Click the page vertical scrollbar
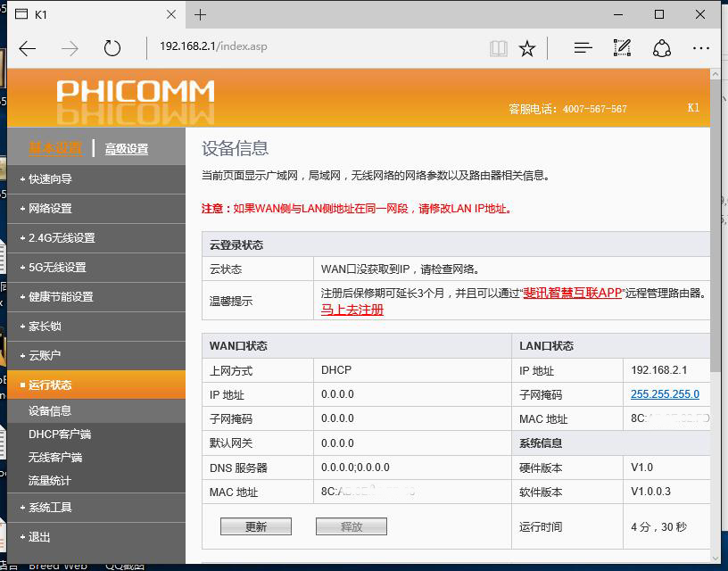 [x=716, y=226]
